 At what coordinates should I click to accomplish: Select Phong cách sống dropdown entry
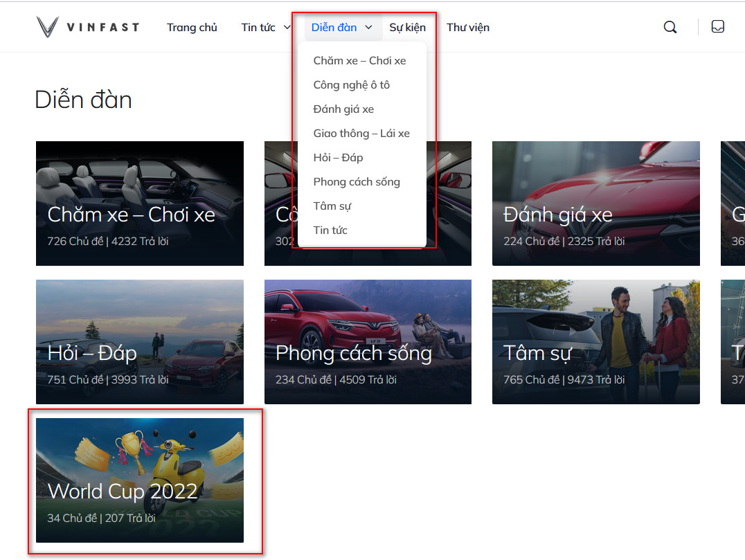[357, 182]
